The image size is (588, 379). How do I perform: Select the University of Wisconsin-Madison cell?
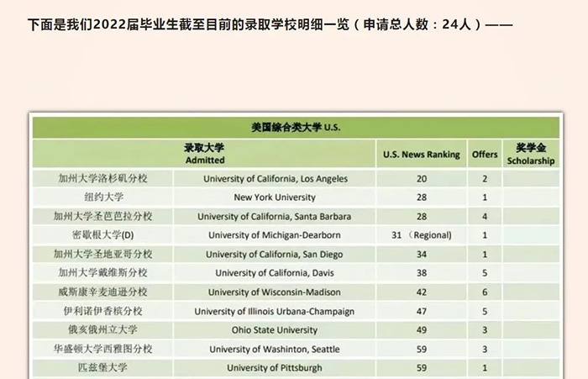[x=275, y=292]
